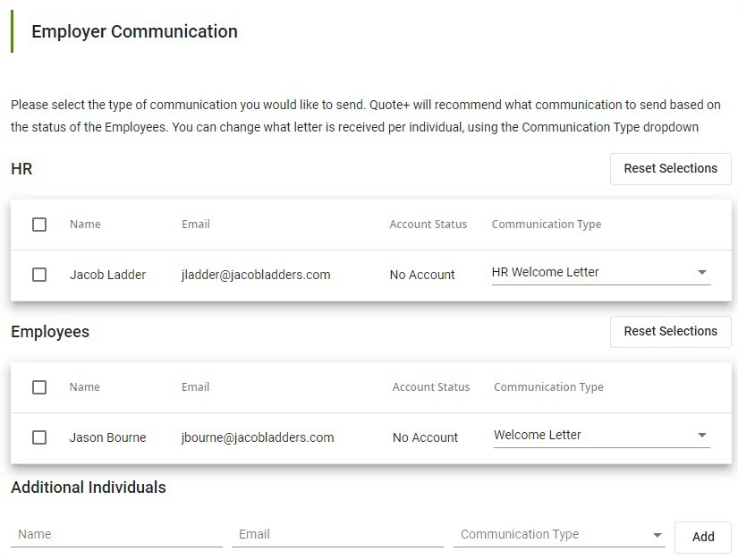Select email jbourne@jacobladders.com
The width and height of the screenshot is (738, 560).
coord(258,437)
